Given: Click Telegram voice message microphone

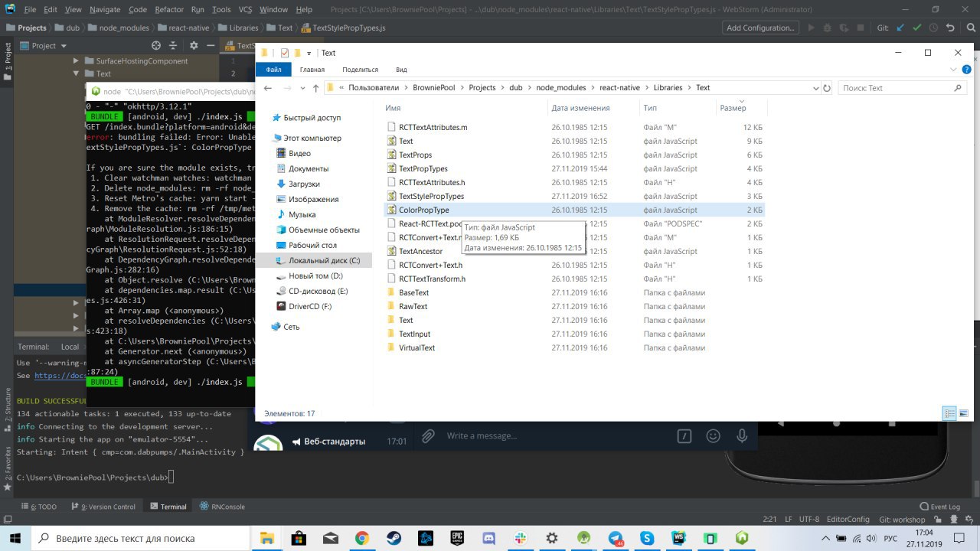Looking at the screenshot, I should 741,435.
